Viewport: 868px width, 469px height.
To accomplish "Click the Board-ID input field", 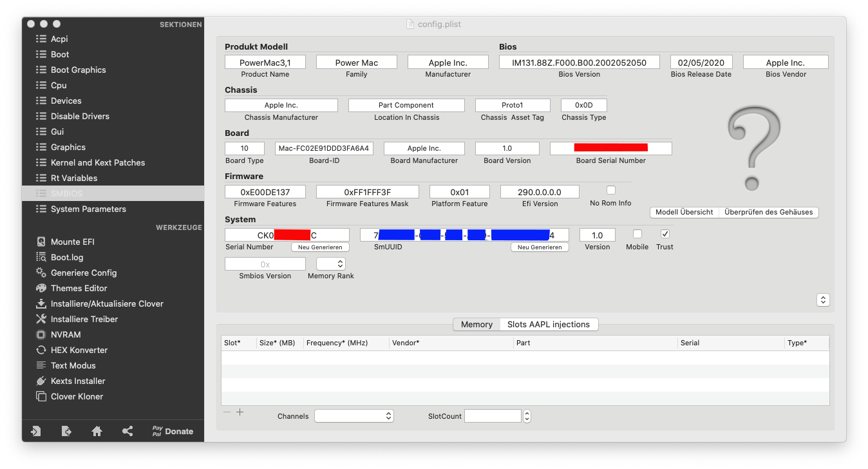I will tap(324, 148).
